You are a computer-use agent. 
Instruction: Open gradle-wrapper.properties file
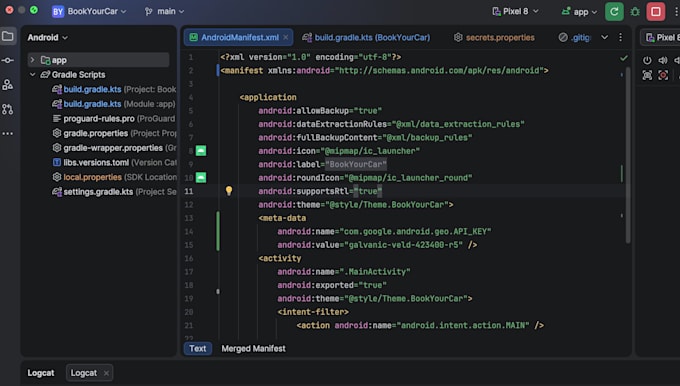[x=114, y=148]
